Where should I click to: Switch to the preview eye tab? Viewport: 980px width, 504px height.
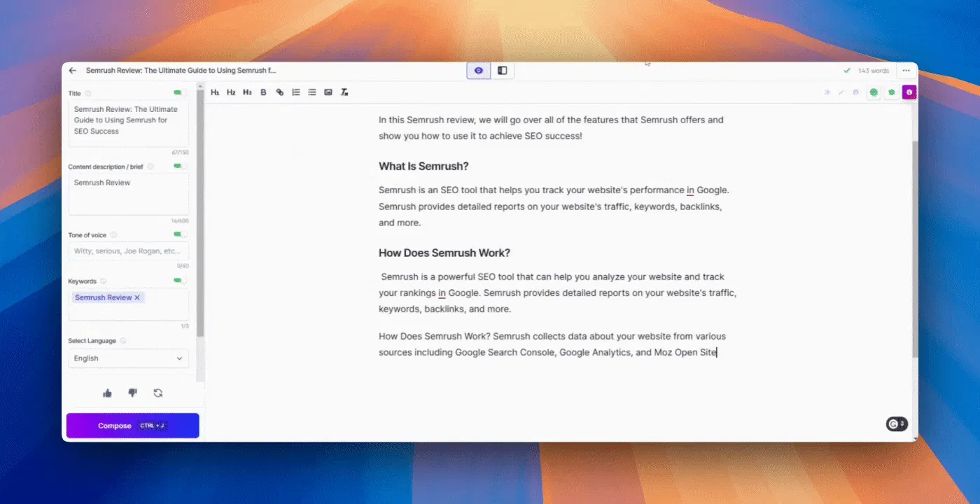pos(478,71)
